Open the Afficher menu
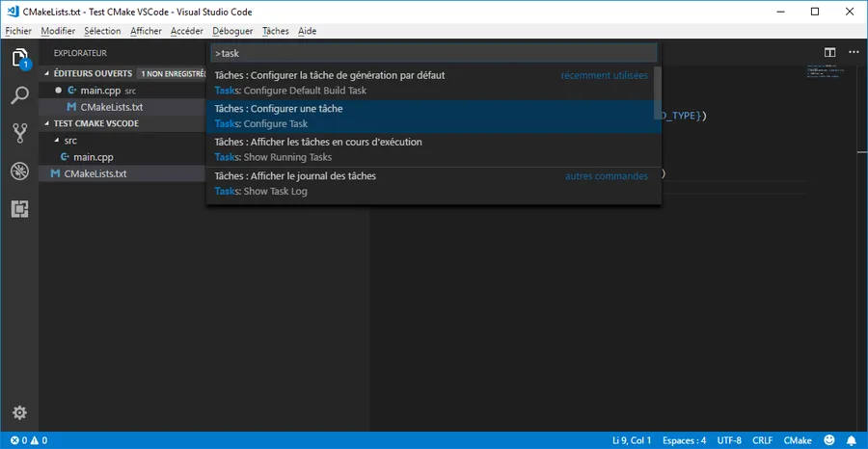The width and height of the screenshot is (868, 449). (x=147, y=31)
